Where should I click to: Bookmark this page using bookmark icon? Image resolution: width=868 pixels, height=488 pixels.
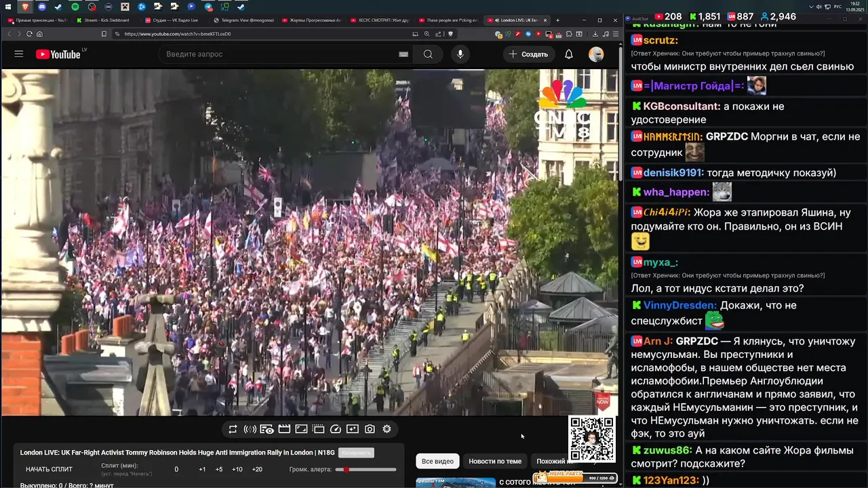104,34
